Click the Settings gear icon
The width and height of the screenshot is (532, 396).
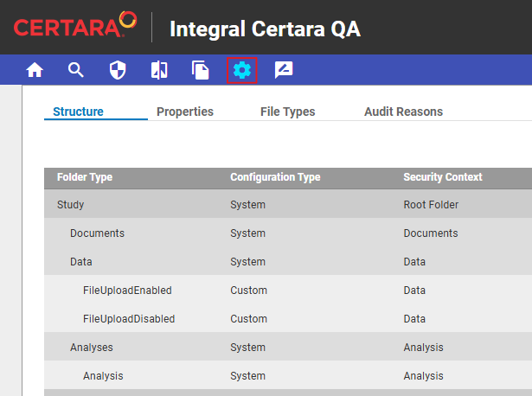click(242, 71)
